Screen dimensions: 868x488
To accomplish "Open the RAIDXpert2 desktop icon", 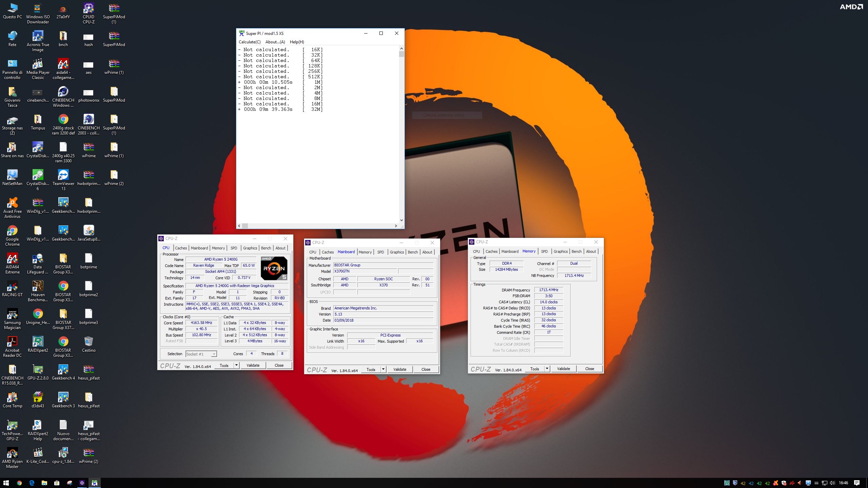I will point(38,345).
